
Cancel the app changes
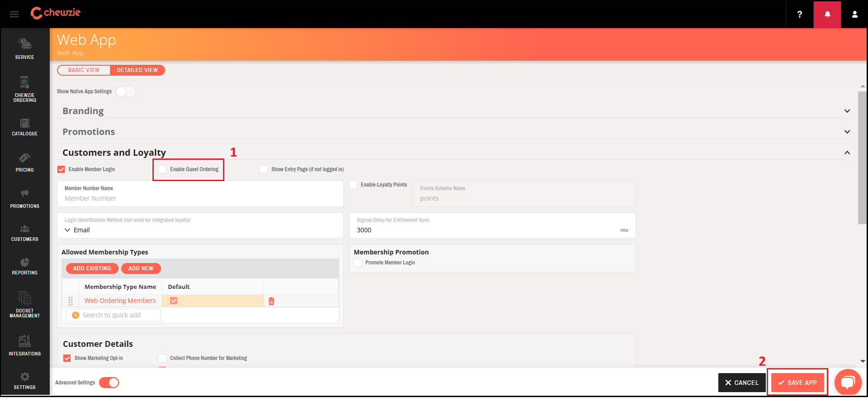(x=742, y=383)
